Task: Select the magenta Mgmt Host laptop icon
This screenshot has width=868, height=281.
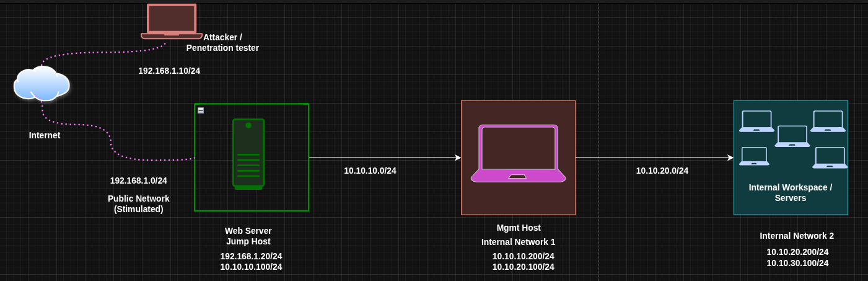Action: [518, 153]
